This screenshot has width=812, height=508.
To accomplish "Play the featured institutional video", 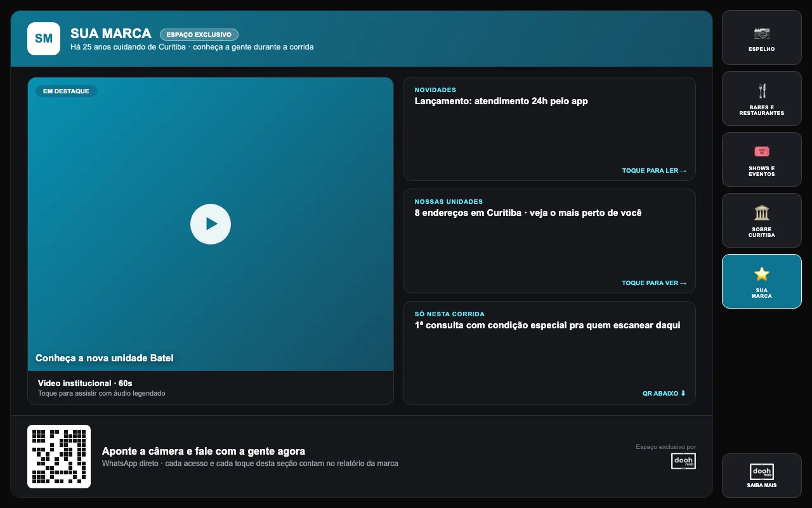I will coord(211,224).
